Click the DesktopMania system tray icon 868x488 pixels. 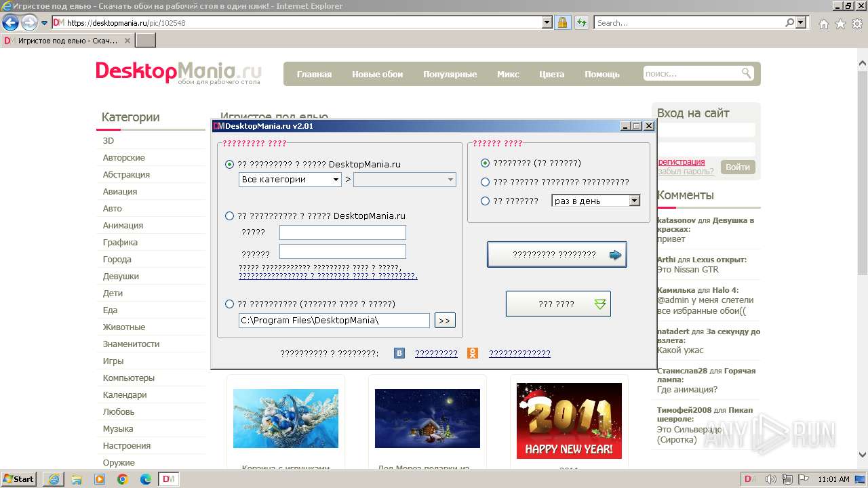751,479
